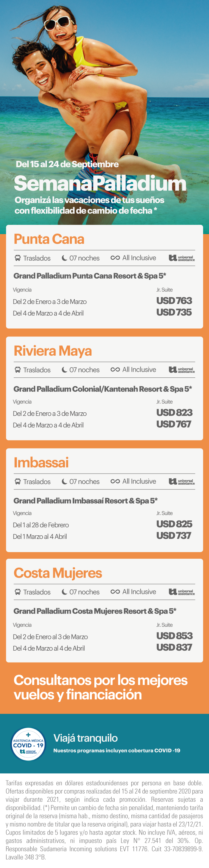Click the USD 823 Riviera Maya price
The image size is (209, 868).
(174, 412)
